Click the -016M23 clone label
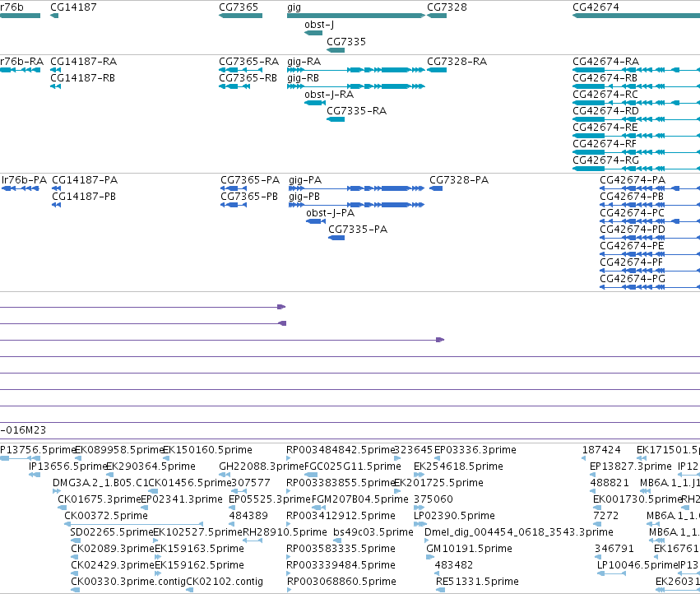The image size is (700, 594). pyautogui.click(x=23, y=430)
